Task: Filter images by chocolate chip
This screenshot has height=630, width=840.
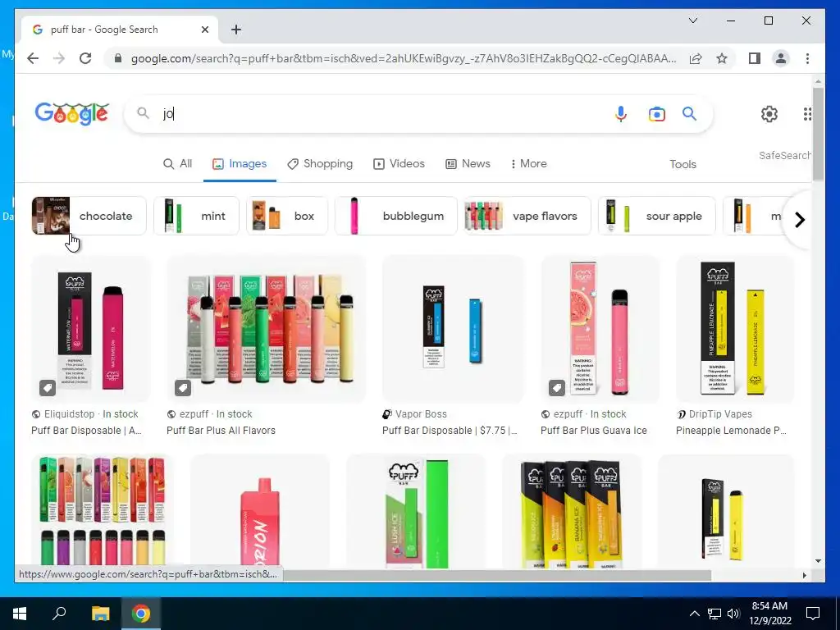Action: 89,216
